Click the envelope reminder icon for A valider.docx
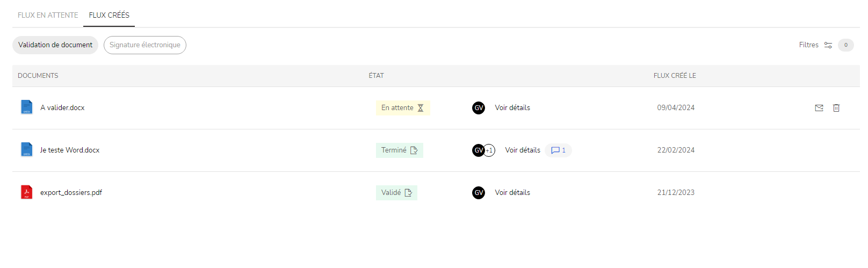Screen dimensions: 868x268 819,108
